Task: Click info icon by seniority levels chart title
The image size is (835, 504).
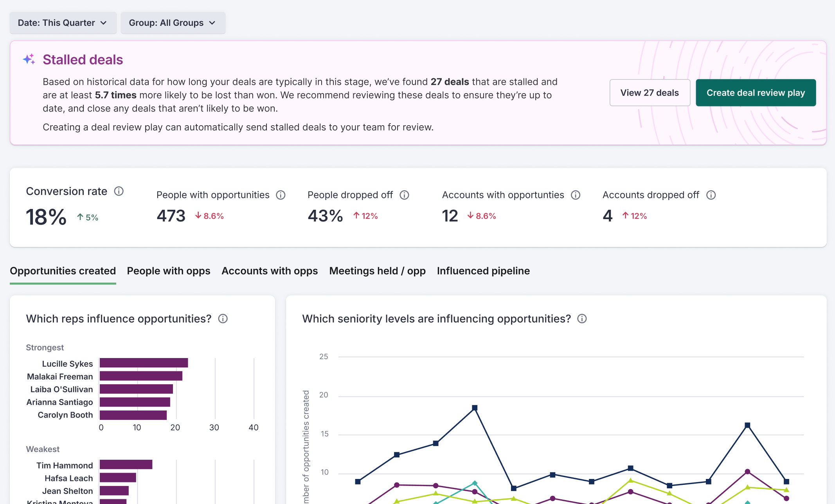Action: click(x=582, y=319)
